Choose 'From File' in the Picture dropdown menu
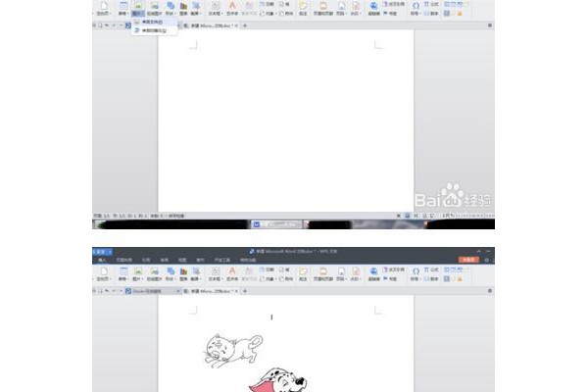 154,22
